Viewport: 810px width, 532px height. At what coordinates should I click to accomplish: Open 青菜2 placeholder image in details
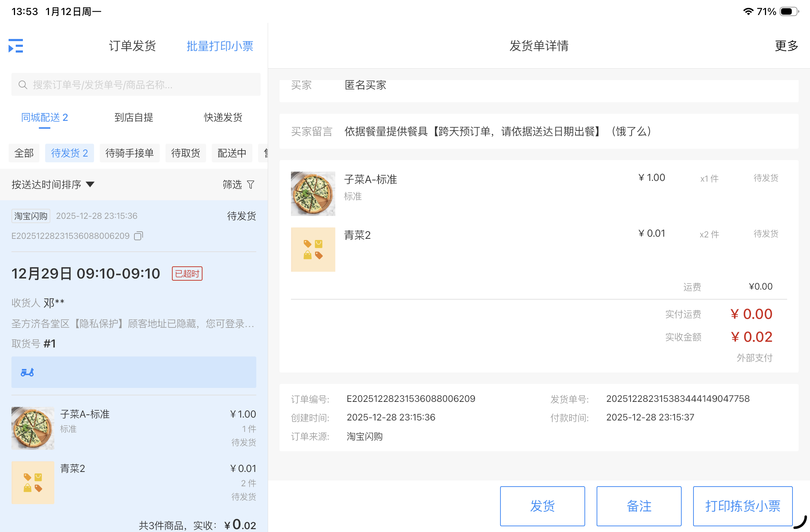(x=313, y=250)
